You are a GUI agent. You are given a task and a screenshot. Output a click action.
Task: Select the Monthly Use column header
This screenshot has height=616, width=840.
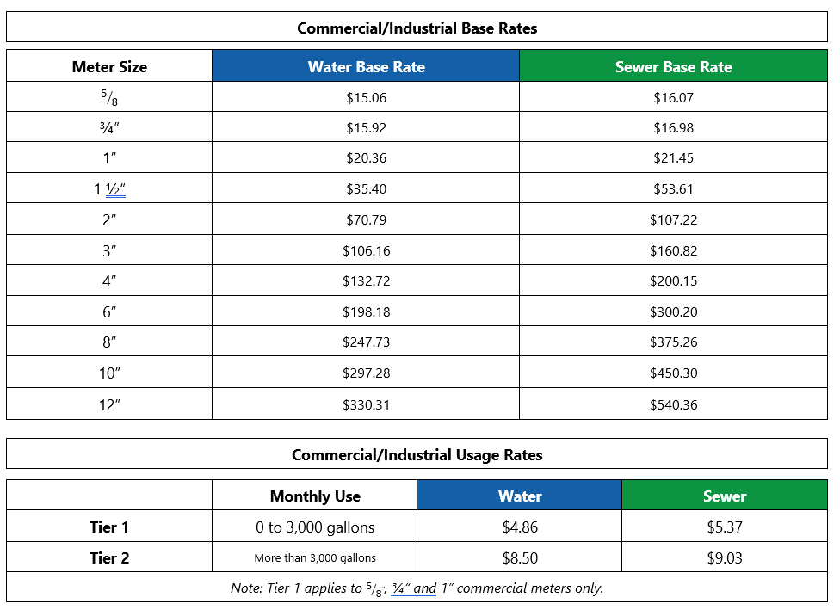pos(315,496)
